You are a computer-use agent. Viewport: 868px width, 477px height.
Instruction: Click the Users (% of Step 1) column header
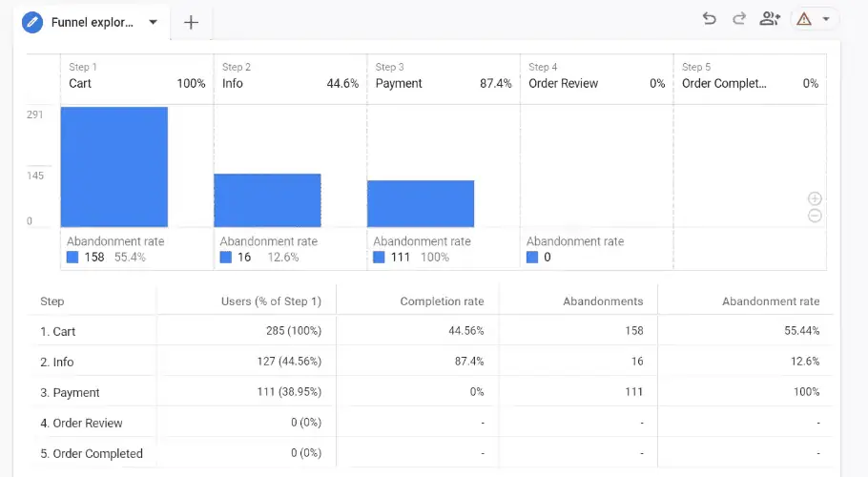pyautogui.click(x=271, y=301)
